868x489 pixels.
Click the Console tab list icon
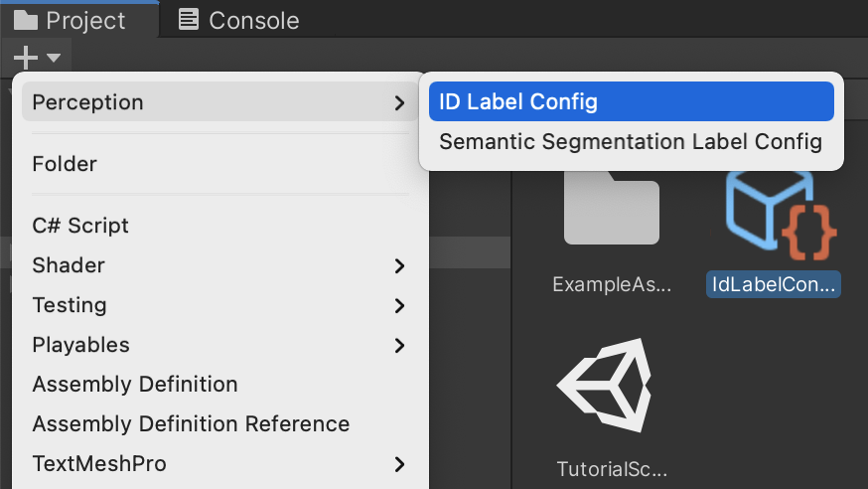[x=189, y=20]
